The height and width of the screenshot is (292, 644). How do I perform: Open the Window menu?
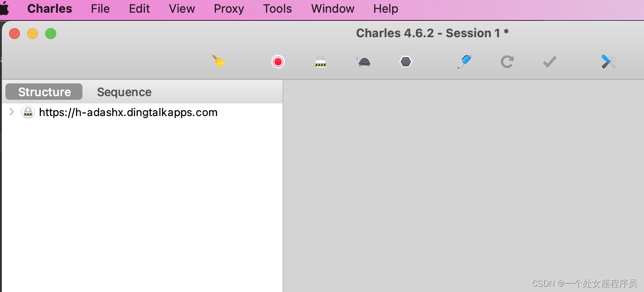pyautogui.click(x=333, y=9)
